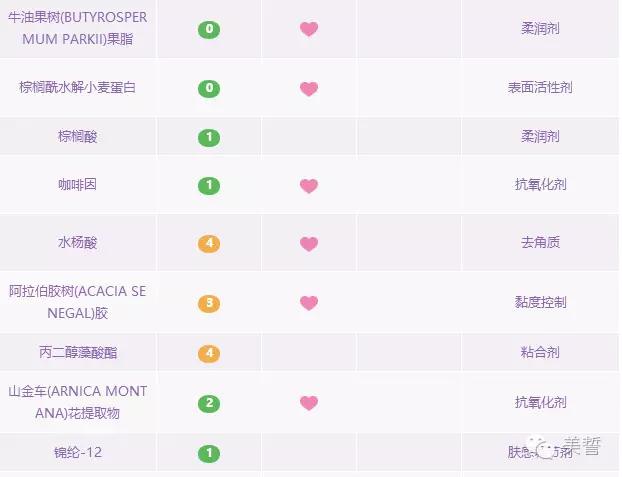Open the 咖啡因 ingredient link

coord(78,185)
